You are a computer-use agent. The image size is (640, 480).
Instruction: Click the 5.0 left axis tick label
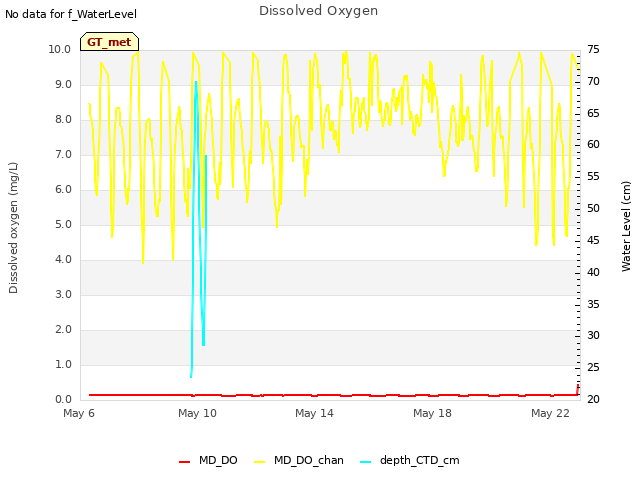tap(63, 224)
